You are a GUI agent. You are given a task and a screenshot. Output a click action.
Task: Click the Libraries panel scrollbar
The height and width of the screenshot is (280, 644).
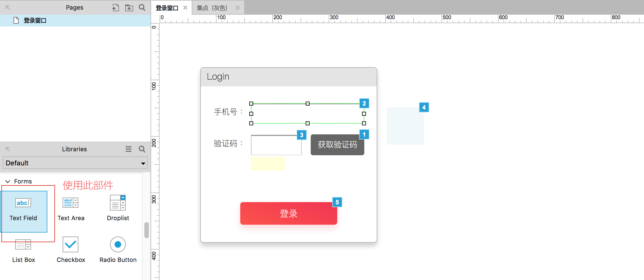pyautogui.click(x=146, y=230)
